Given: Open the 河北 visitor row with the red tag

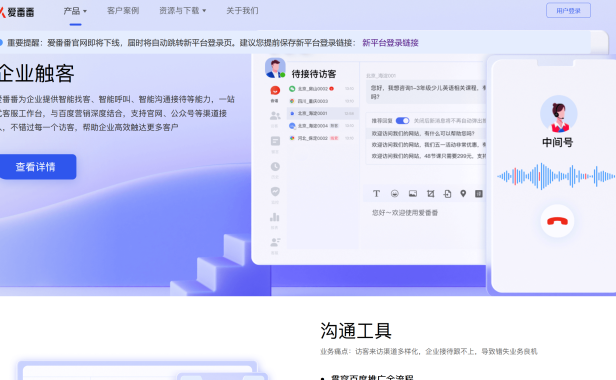Looking at the screenshot, I should point(322,138).
